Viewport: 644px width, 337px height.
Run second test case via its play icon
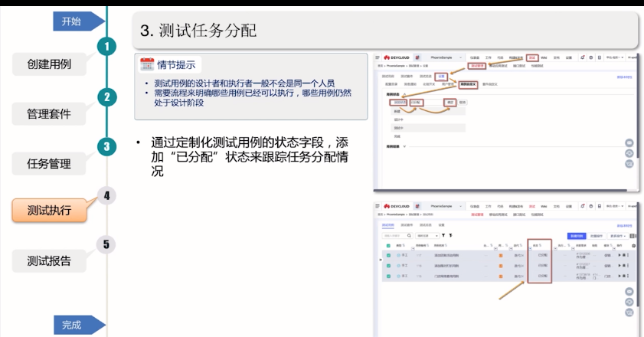click(619, 266)
